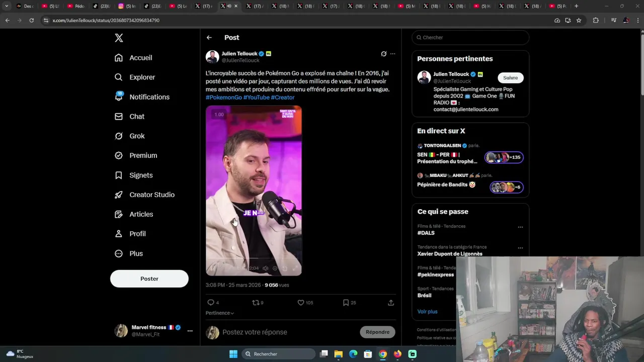This screenshot has width=644, height=362.
Task: Open Microsoft Edge from taskbar
Action: point(353,354)
